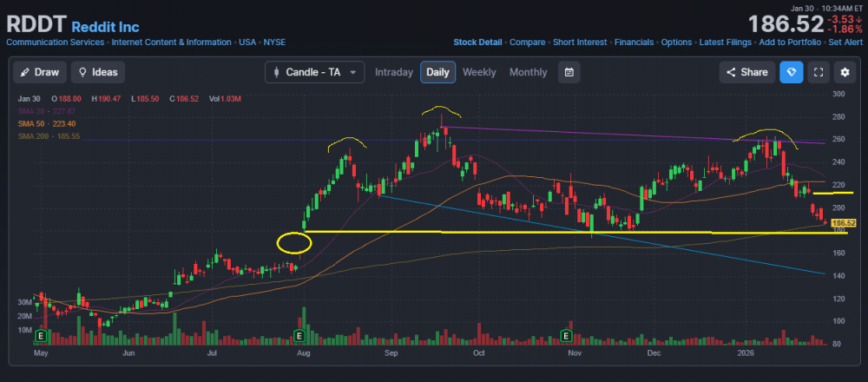Viewport: 868px width, 382px height.
Task: Click the Share chart button
Action: point(746,72)
